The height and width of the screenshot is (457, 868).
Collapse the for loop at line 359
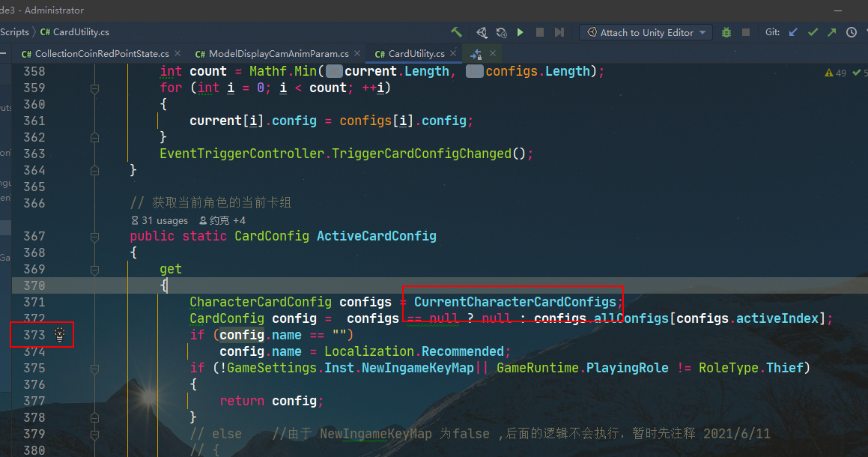click(94, 88)
